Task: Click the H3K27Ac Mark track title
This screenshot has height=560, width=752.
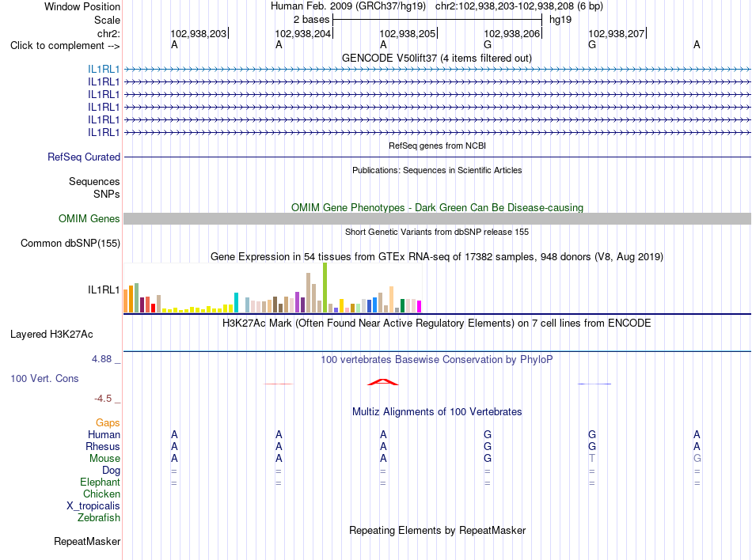Action: tap(437, 324)
